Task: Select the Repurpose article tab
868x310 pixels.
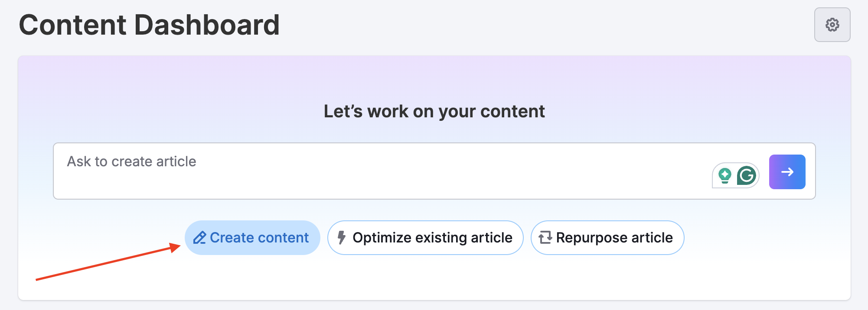Action: (607, 237)
